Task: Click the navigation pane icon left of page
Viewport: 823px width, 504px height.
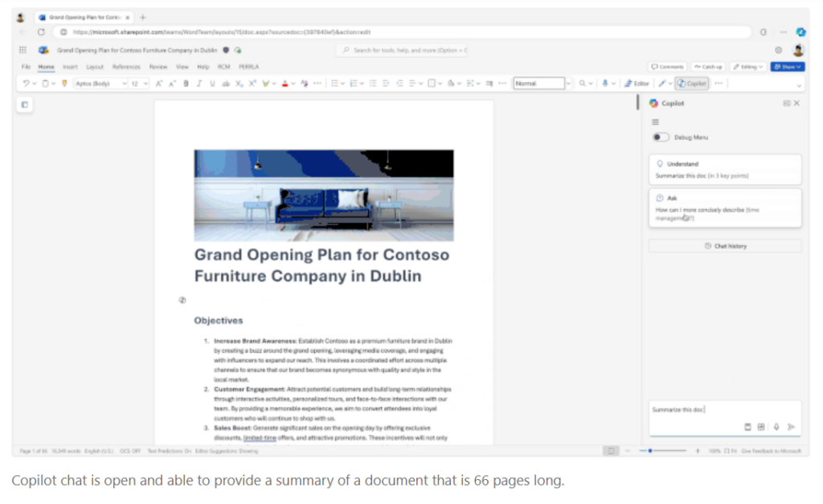Action: pyautogui.click(x=25, y=104)
